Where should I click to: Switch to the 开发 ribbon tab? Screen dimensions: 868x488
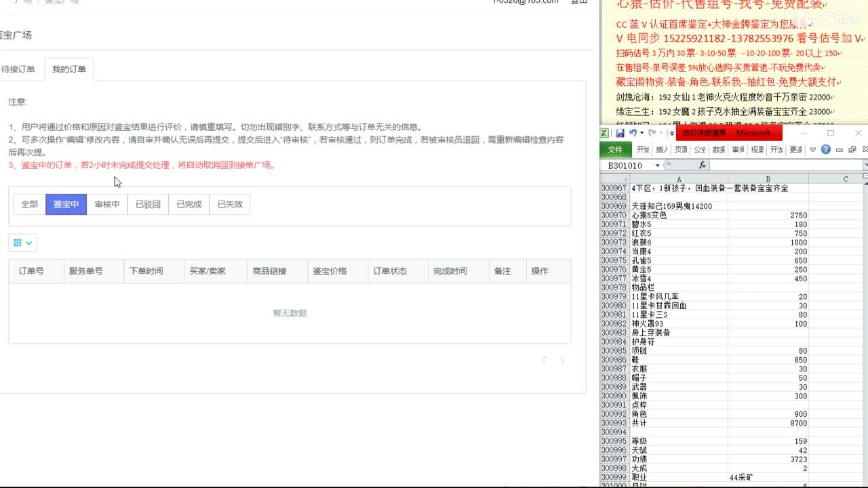click(x=776, y=150)
